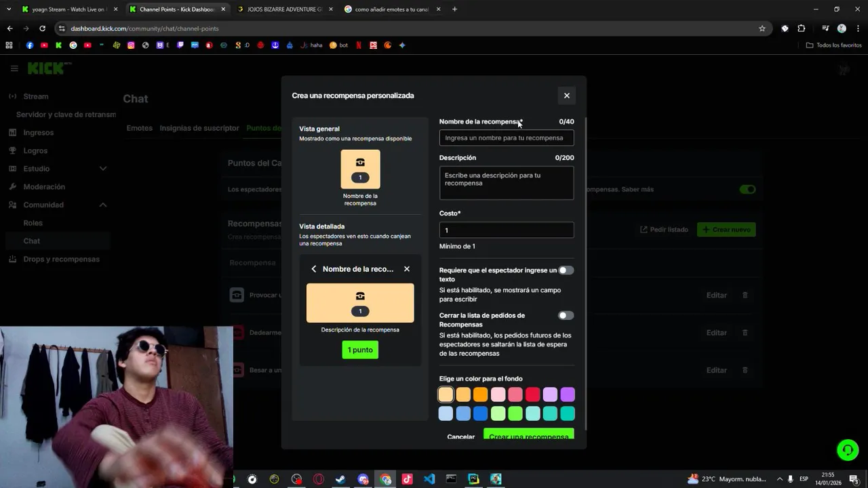Switch to the Emotes tab

[x=139, y=128]
